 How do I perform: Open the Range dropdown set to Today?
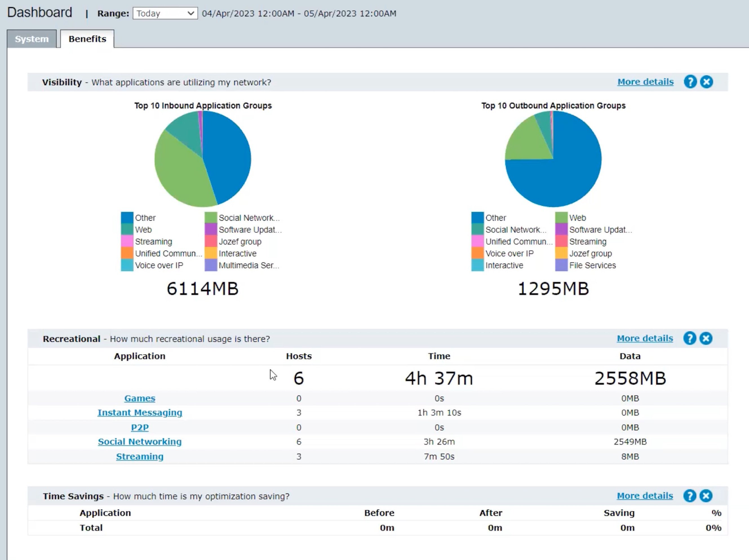click(x=165, y=14)
